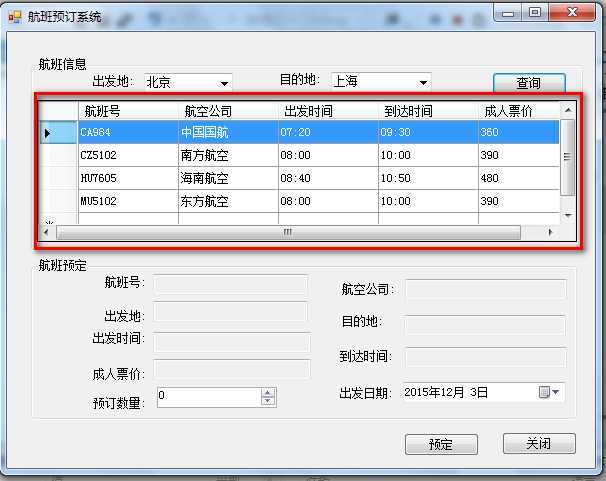Click the 出发地 booking text field
This screenshot has width=606, height=481.
[x=231, y=312]
